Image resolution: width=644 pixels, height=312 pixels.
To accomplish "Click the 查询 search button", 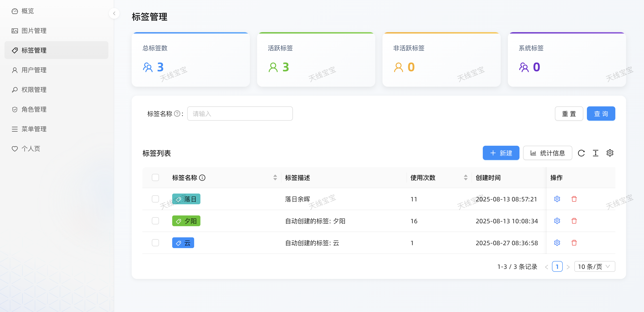I will point(601,114).
